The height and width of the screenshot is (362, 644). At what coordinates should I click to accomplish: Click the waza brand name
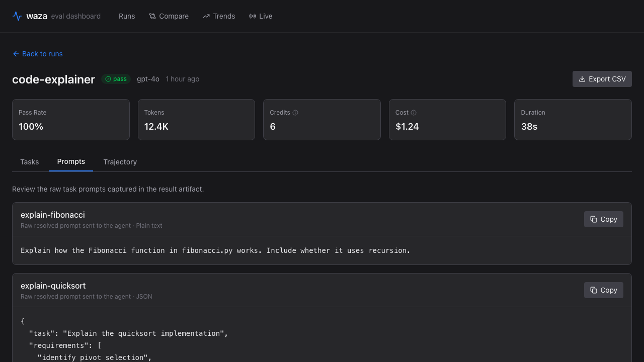tap(37, 16)
